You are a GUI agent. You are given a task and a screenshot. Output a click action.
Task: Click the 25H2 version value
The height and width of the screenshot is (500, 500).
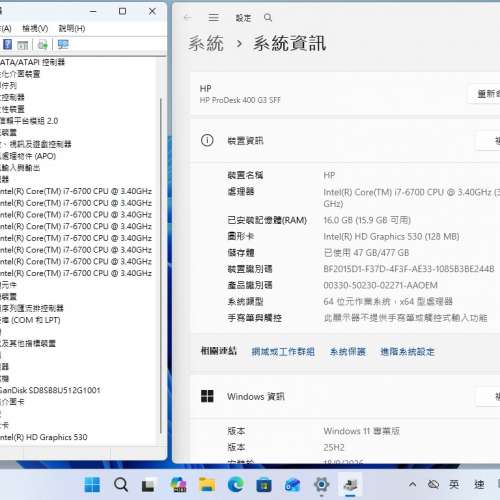pos(334,447)
